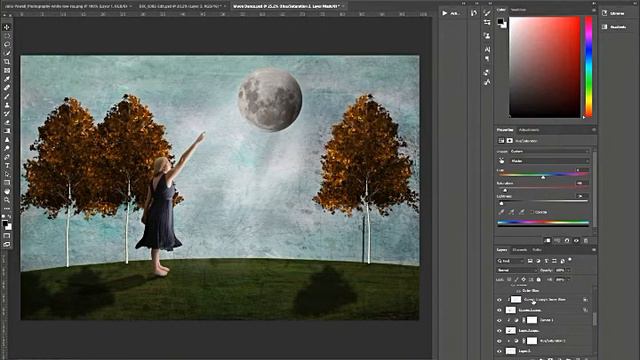The height and width of the screenshot is (360, 640).
Task: Open the Libraries collapsed panel
Action: pos(613,13)
